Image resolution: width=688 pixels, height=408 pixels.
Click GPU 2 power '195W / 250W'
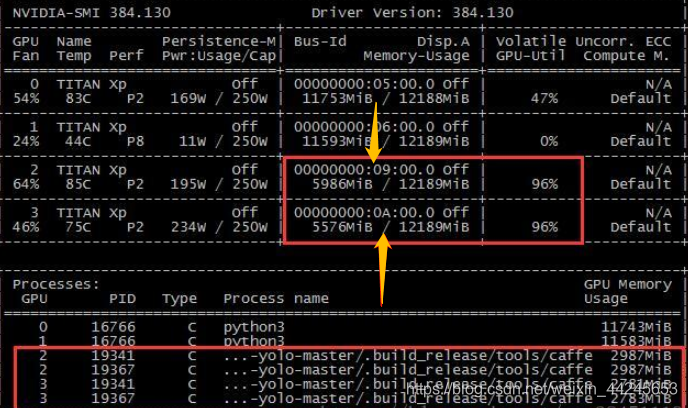[219, 184]
